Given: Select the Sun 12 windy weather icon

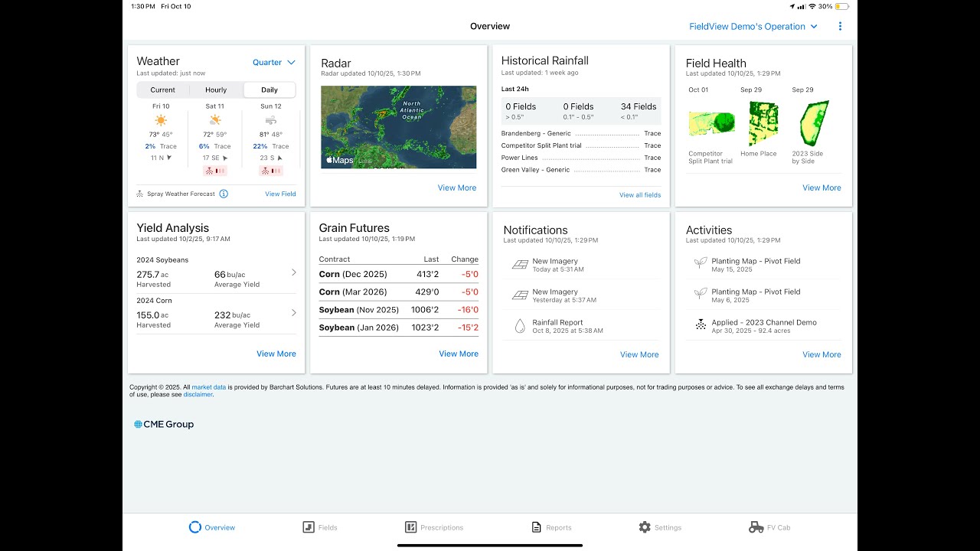Looking at the screenshot, I should coord(271,120).
